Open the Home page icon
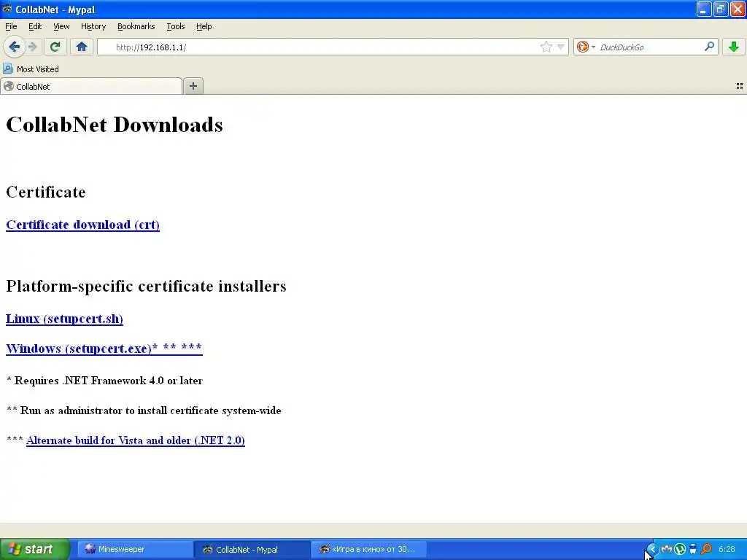The image size is (747, 560). point(82,47)
